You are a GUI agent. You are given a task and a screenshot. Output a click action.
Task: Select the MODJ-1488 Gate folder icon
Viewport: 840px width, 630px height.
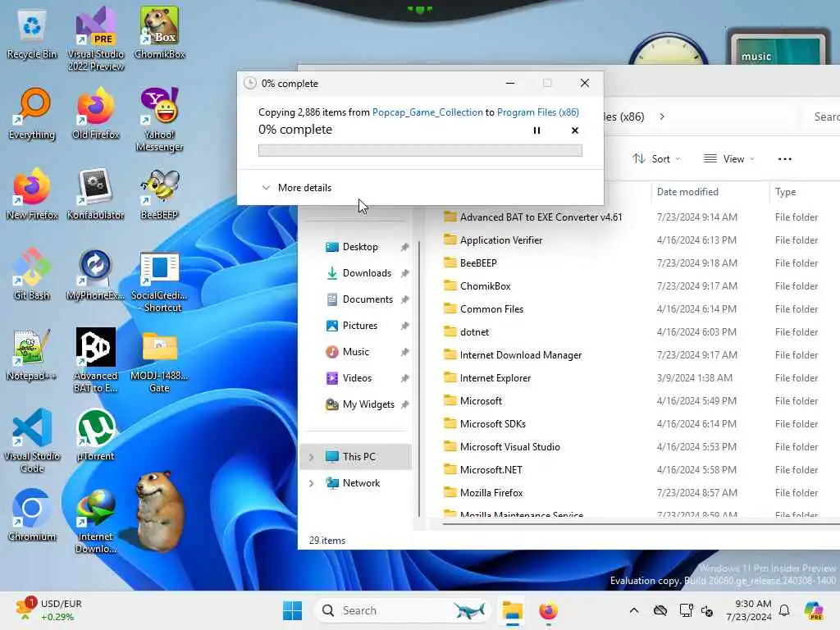click(x=160, y=361)
